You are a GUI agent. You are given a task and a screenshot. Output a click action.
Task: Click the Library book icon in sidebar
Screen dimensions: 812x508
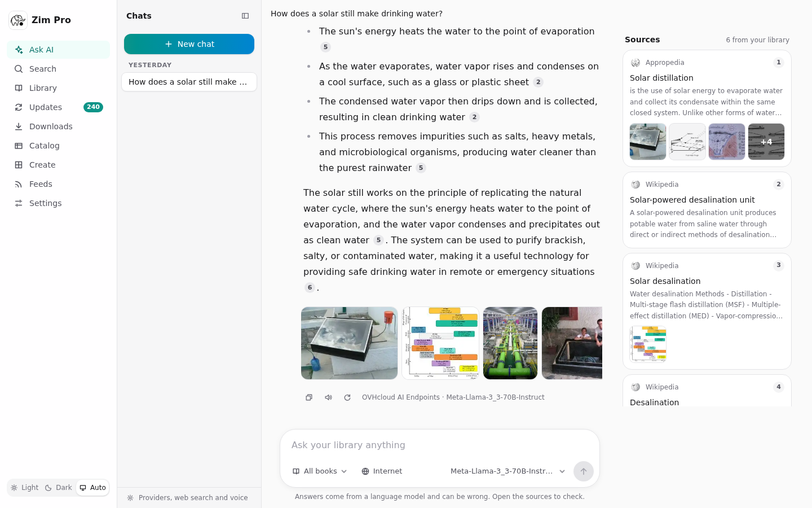tap(19, 88)
